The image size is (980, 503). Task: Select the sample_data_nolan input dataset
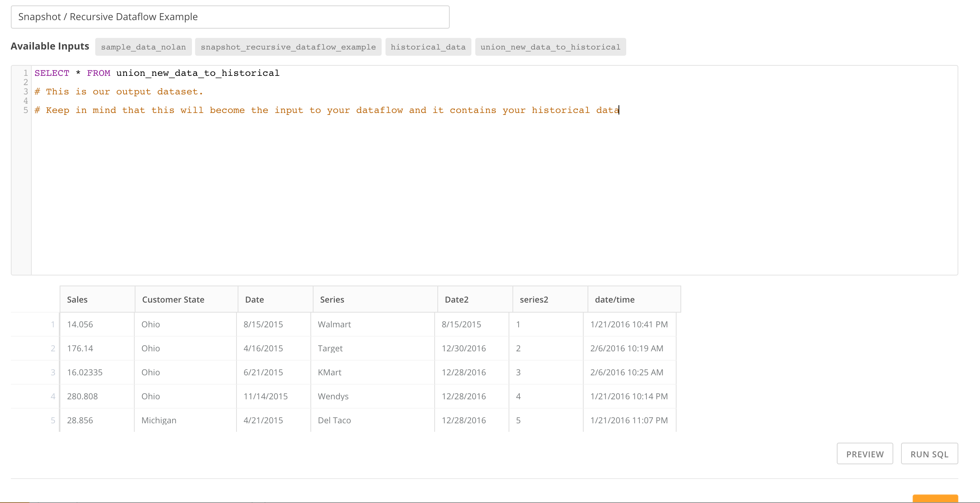coord(143,47)
